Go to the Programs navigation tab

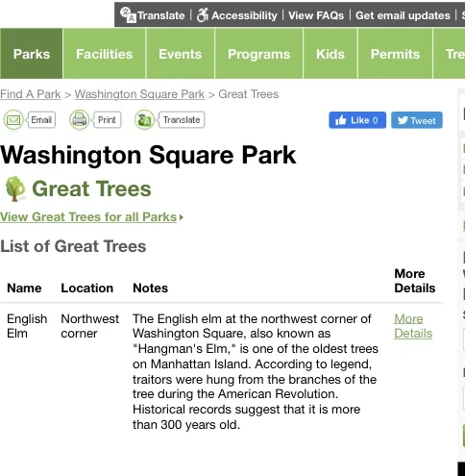[258, 54]
